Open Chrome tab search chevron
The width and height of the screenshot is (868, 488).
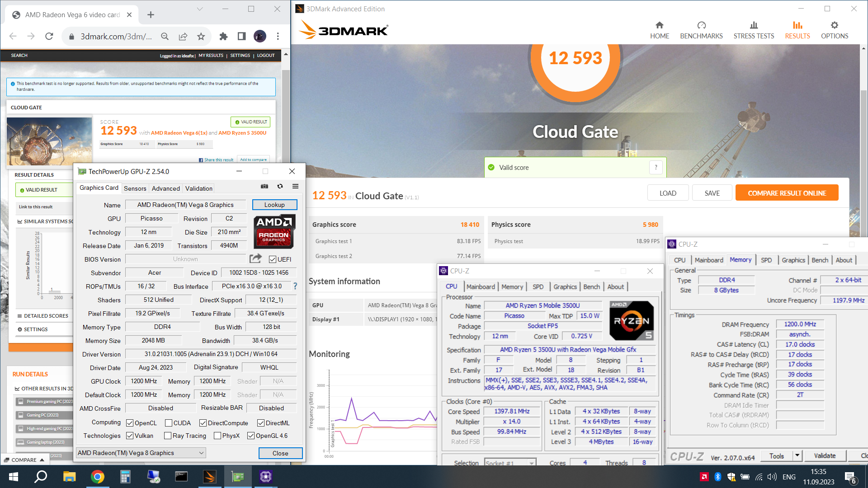point(200,9)
